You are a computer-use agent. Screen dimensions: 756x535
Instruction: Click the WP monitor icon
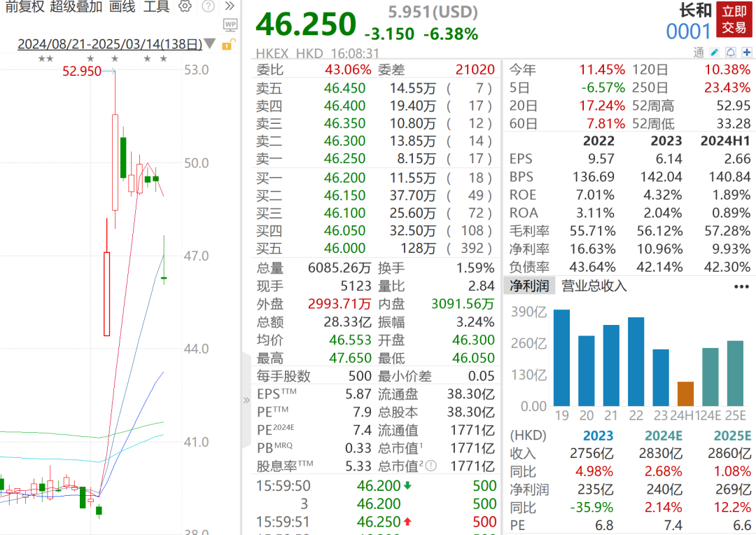[230, 25]
